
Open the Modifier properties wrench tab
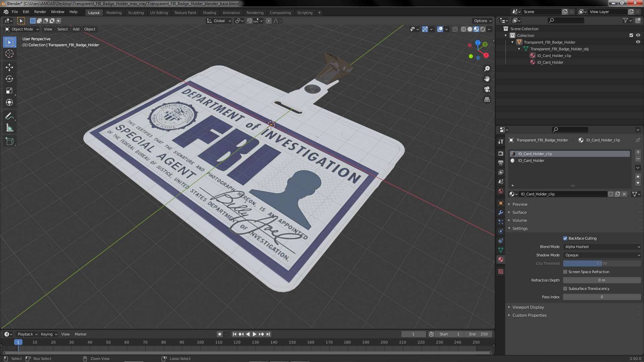[501, 213]
